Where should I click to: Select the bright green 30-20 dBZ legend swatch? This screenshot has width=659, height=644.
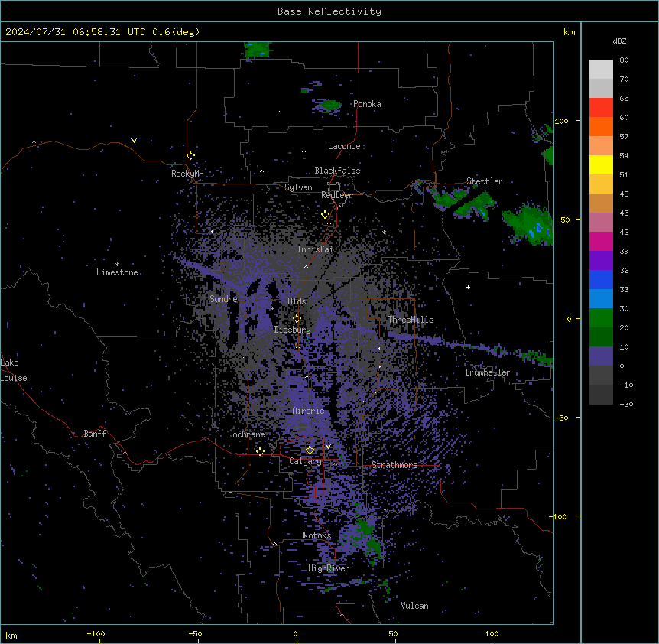coord(601,318)
